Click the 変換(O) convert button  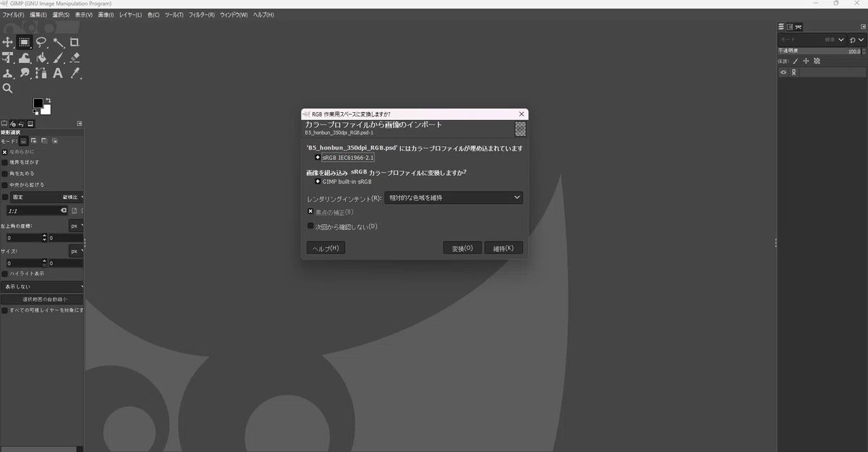click(462, 248)
